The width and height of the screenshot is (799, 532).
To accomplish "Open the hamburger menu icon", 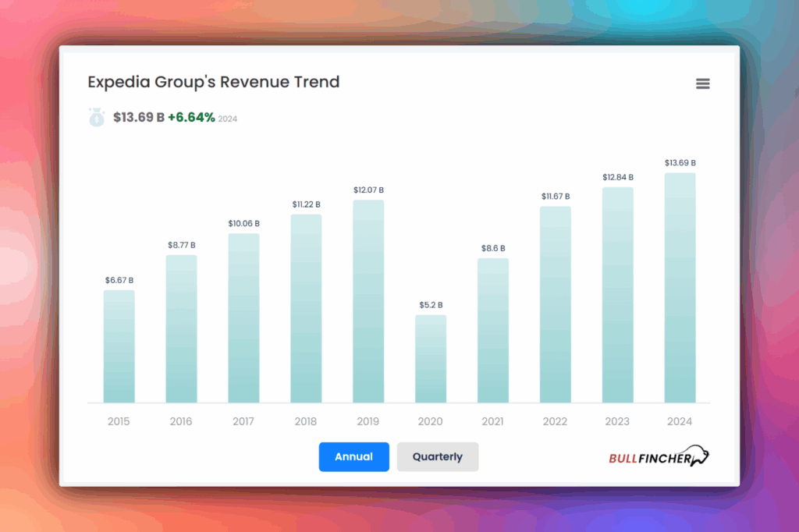I will coord(702,83).
